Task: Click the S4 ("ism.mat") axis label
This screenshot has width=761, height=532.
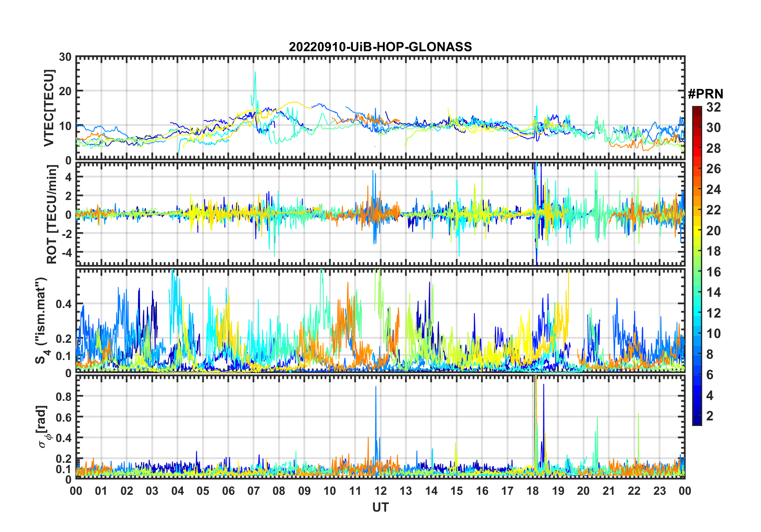Action: pos(42,321)
